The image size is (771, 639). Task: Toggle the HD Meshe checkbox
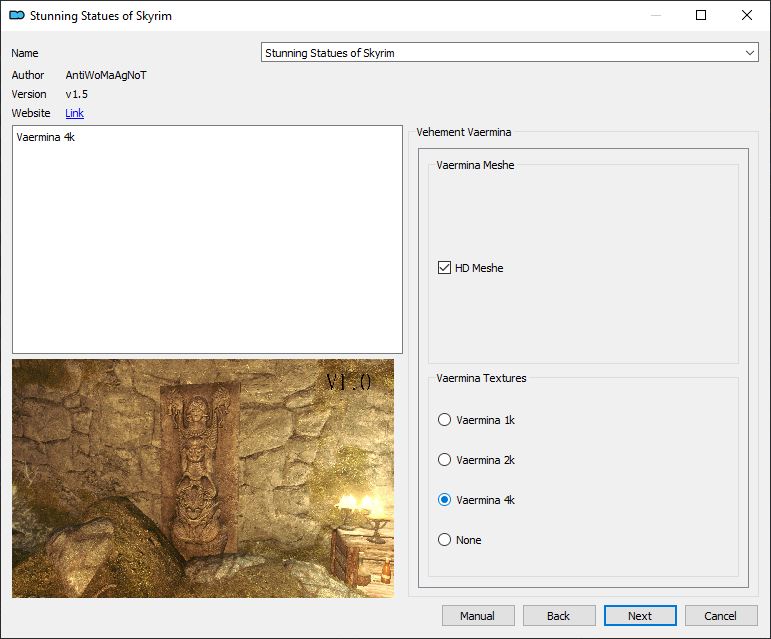click(x=444, y=267)
